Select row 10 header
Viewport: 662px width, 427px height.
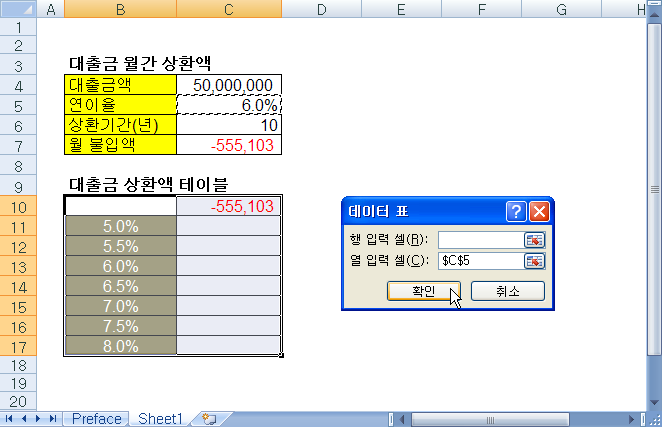[18, 207]
